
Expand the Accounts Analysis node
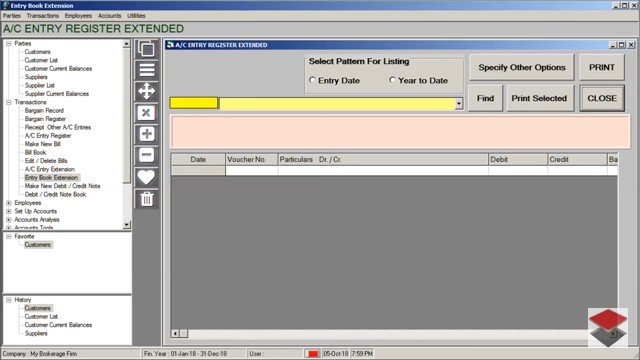tap(9, 220)
